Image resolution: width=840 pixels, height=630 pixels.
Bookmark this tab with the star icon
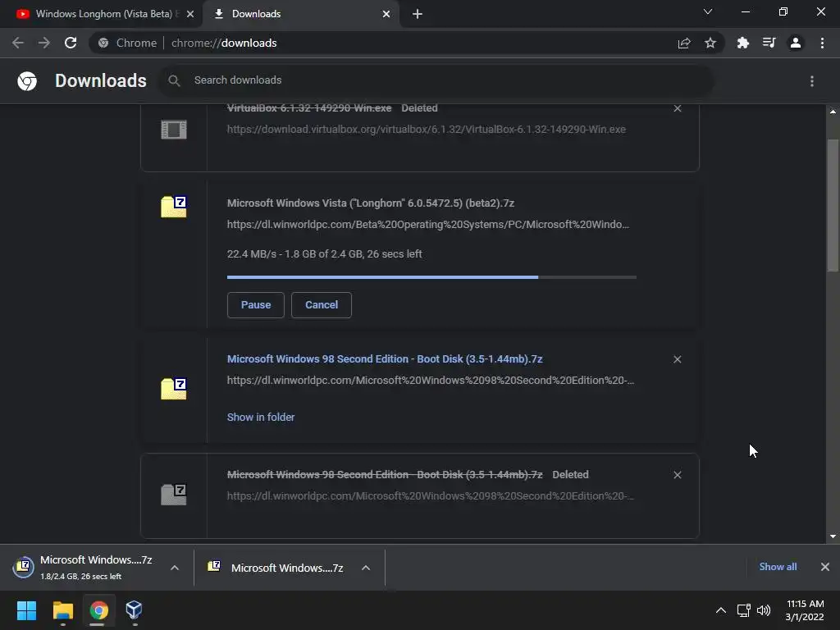(x=710, y=43)
